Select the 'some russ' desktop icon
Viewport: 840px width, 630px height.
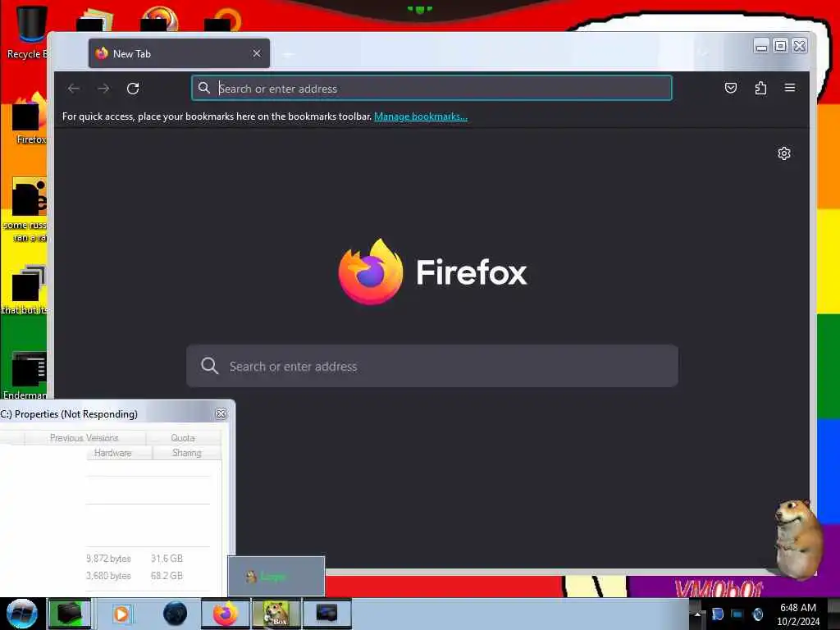pos(25,210)
